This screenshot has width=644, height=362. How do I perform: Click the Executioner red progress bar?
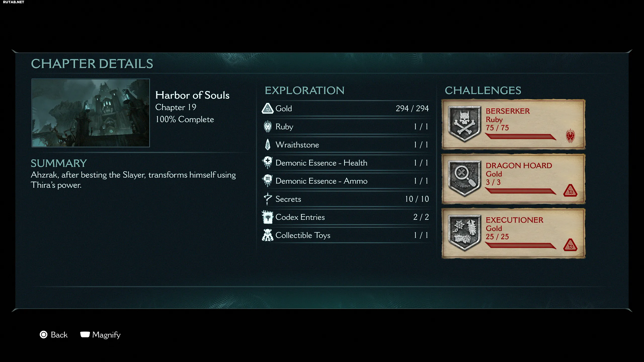point(520,246)
